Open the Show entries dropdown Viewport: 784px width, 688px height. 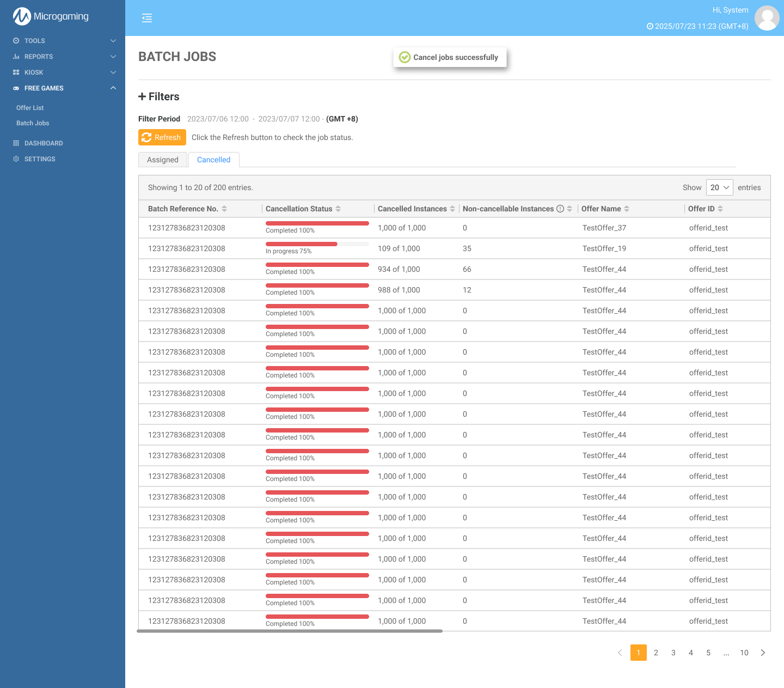719,187
